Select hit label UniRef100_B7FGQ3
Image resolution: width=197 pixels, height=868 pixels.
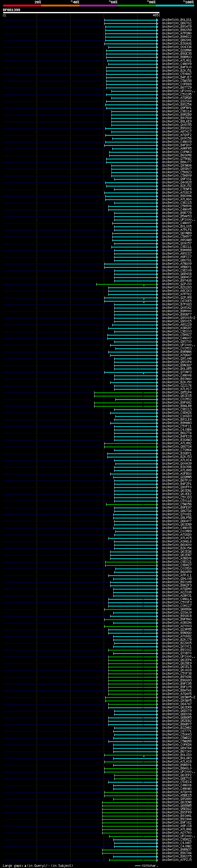coord(176,304)
